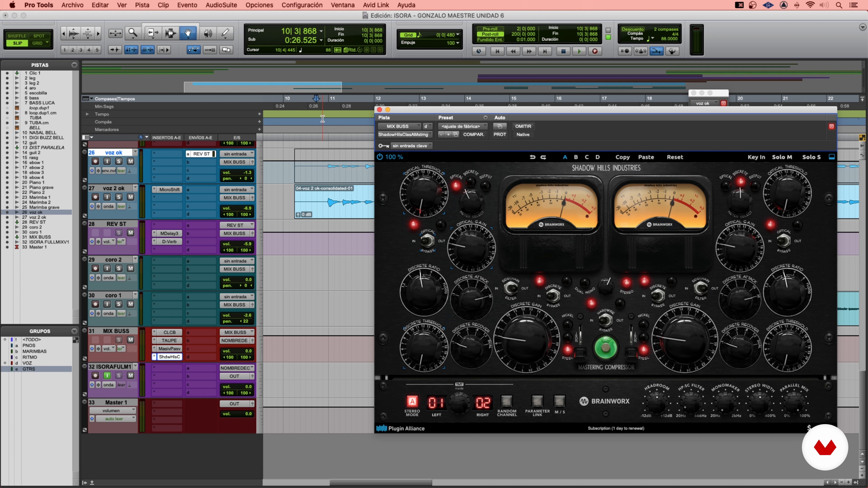
Task: Click plugin undo arrow icon
Action: 532,157
